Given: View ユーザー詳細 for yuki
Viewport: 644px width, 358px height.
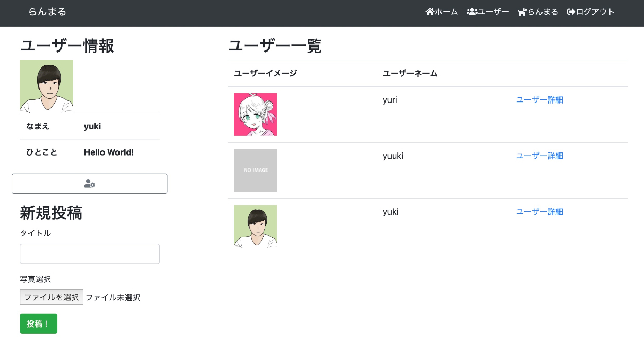Looking at the screenshot, I should coord(539,212).
